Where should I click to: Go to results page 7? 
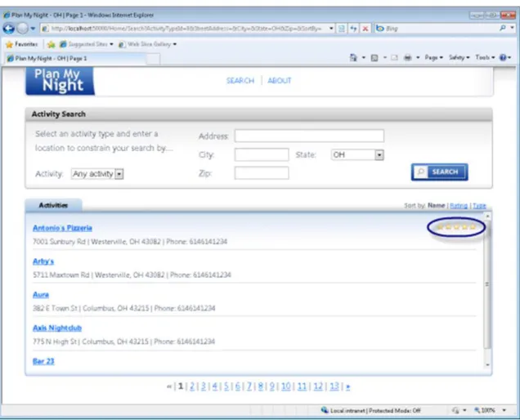click(x=249, y=386)
